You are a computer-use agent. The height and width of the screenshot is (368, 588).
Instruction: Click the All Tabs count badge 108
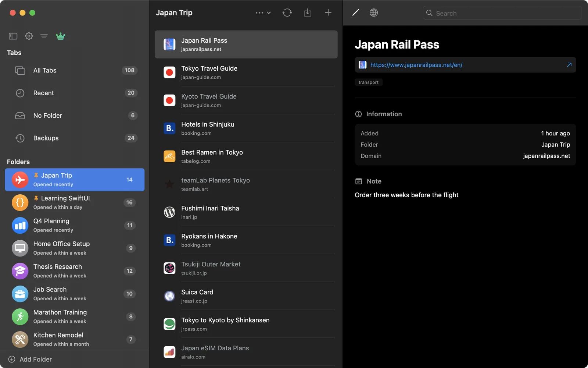point(129,70)
